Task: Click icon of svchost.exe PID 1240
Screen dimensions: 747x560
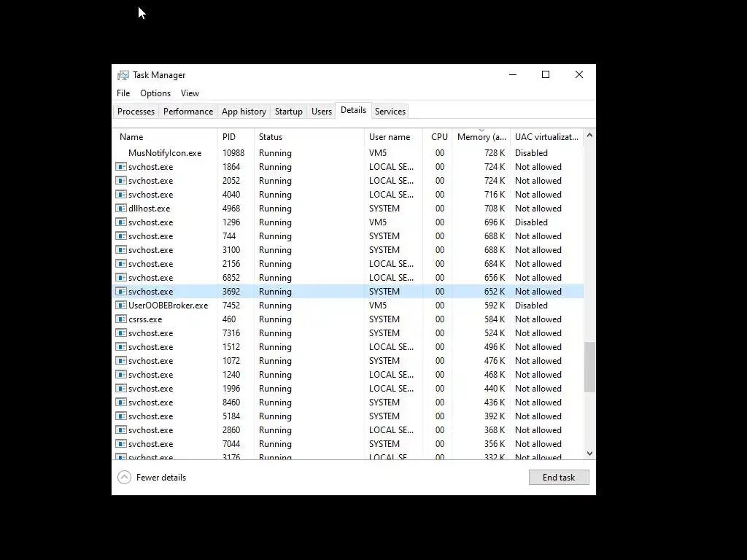Action: coord(121,374)
